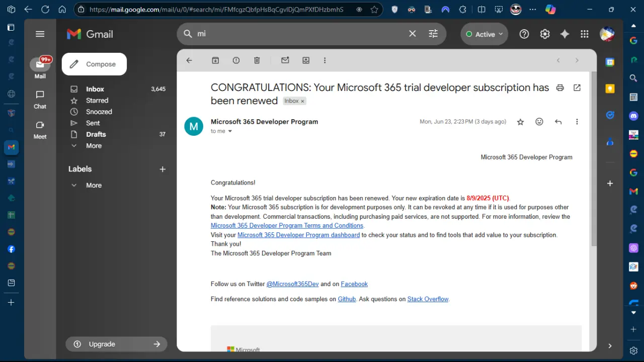Screen dimensions: 644x362
Task: Open the Edge Settings and more menu
Action: (x=533, y=10)
